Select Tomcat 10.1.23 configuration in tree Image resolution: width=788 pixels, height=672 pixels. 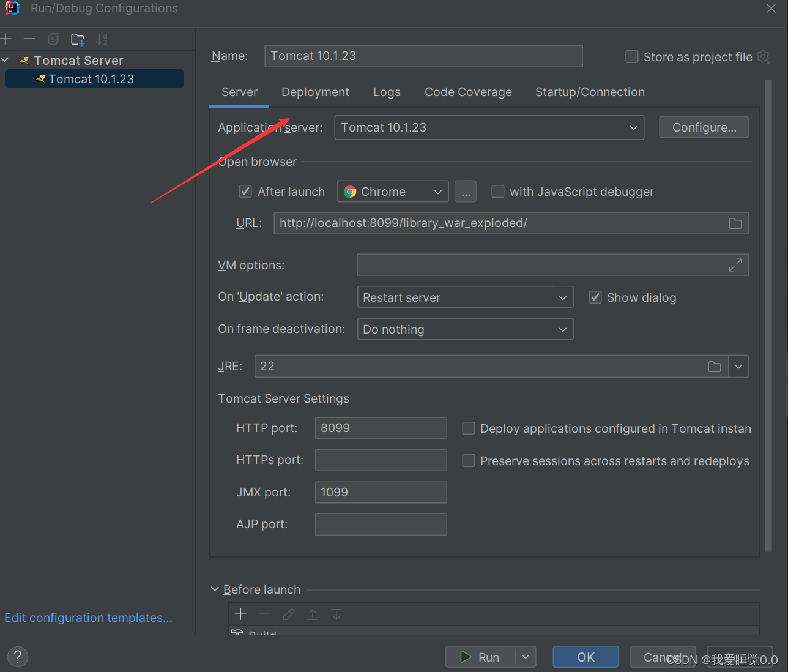click(x=94, y=79)
